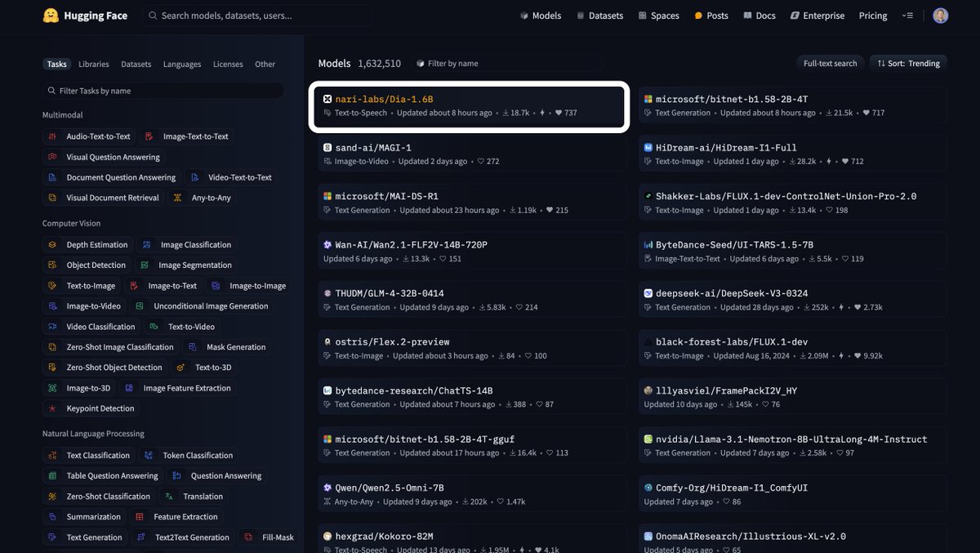Open bytedance-research/ChatTS-14B model card
The height and width of the screenshot is (553, 980).
(472, 397)
